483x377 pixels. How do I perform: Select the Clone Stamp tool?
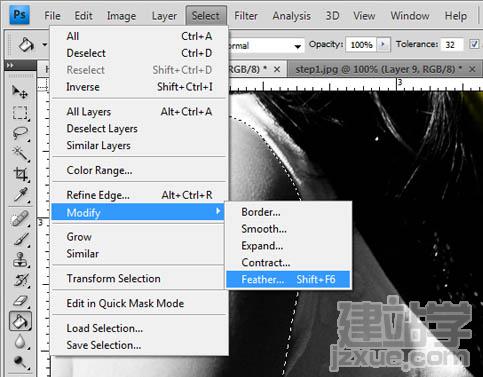[x=20, y=260]
